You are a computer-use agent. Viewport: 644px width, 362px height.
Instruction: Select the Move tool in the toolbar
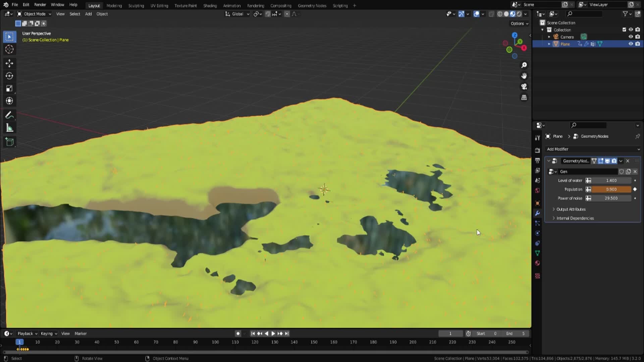tap(9, 63)
